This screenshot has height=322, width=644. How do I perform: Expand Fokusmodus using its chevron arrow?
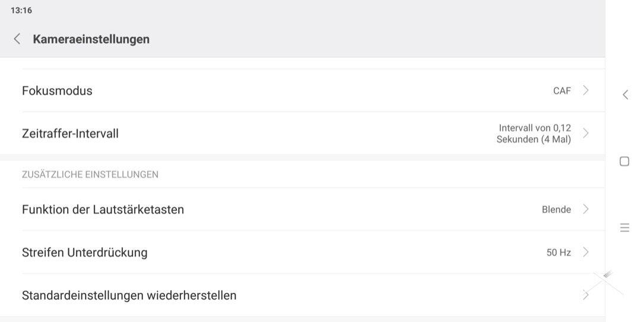point(586,91)
